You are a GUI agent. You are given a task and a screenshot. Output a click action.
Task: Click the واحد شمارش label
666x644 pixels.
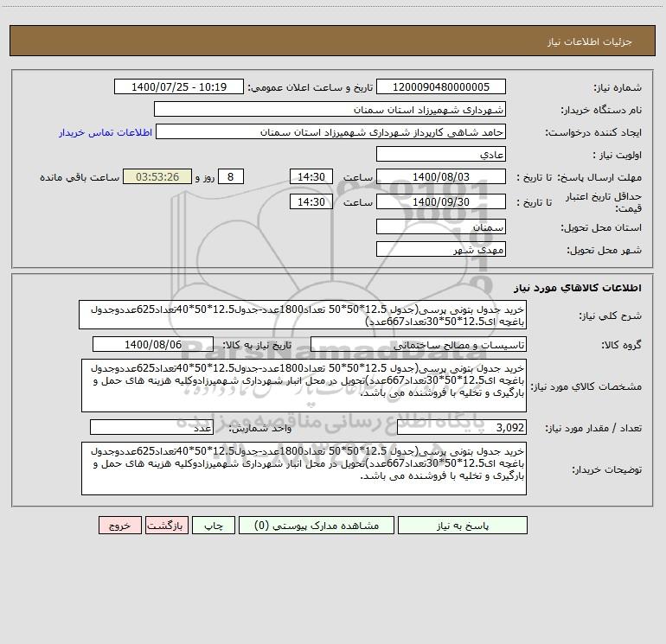pos(260,429)
